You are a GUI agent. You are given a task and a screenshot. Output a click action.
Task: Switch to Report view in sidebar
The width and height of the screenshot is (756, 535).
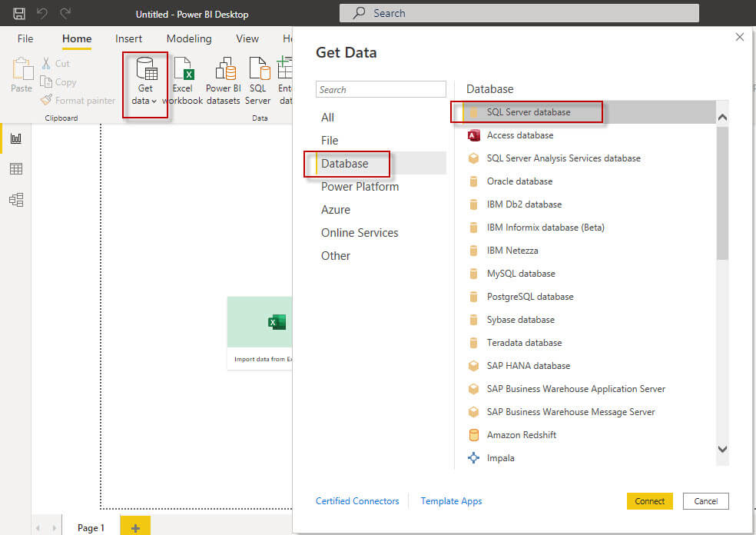(16, 139)
